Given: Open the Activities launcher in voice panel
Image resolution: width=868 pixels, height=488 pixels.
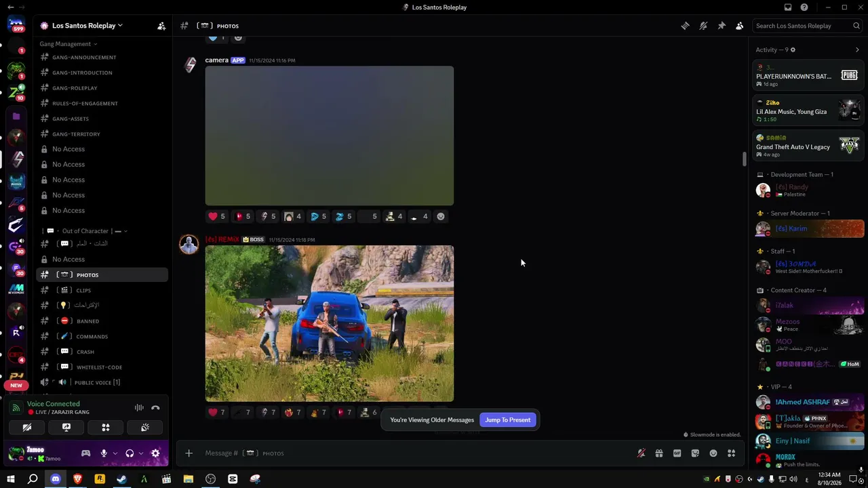Looking at the screenshot, I should 106,428.
